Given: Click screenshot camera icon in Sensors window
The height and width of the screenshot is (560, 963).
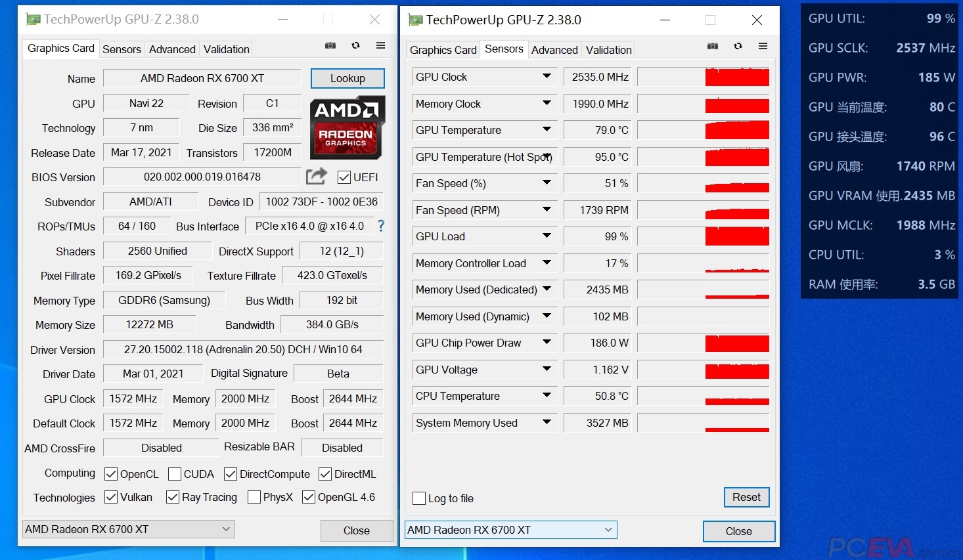Looking at the screenshot, I should pyautogui.click(x=713, y=46).
